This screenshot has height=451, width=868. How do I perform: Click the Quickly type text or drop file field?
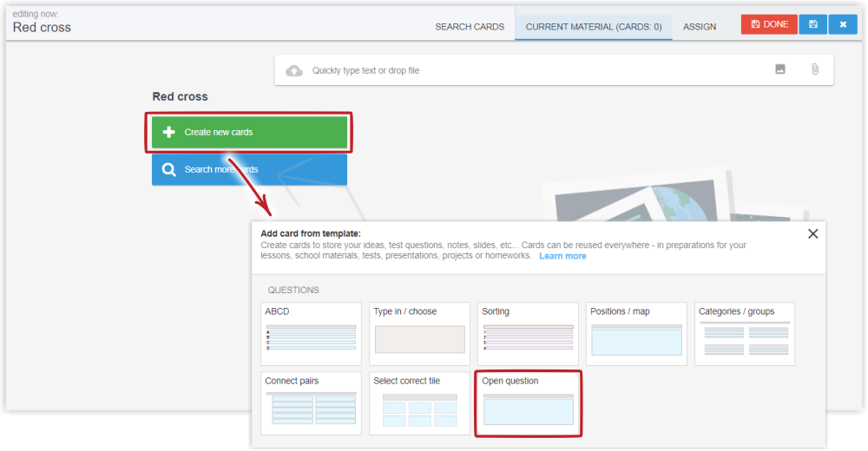(554, 70)
